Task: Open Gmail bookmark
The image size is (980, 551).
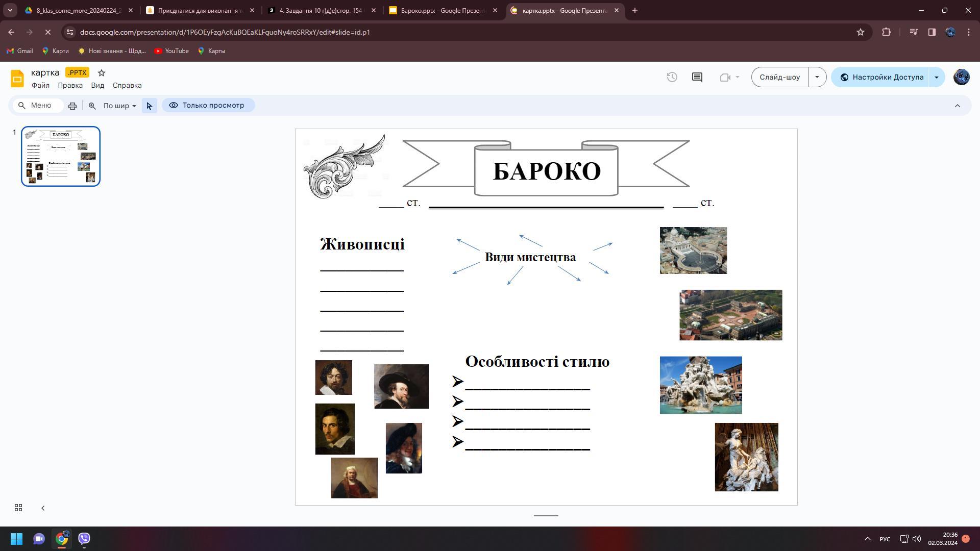Action: tap(19, 51)
